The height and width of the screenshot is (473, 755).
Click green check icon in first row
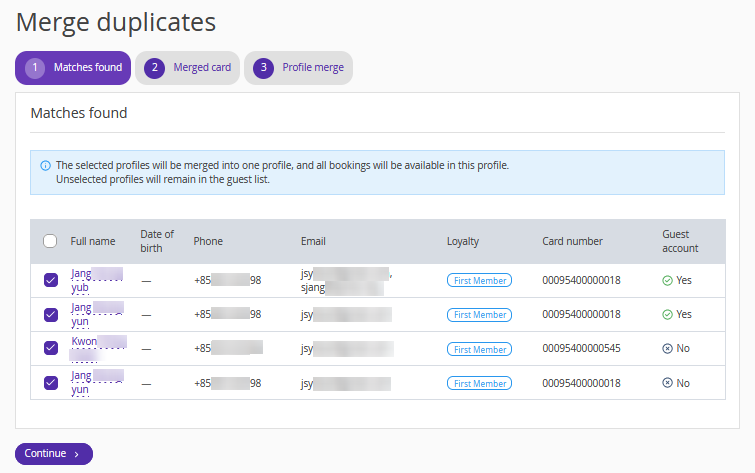[x=667, y=281]
